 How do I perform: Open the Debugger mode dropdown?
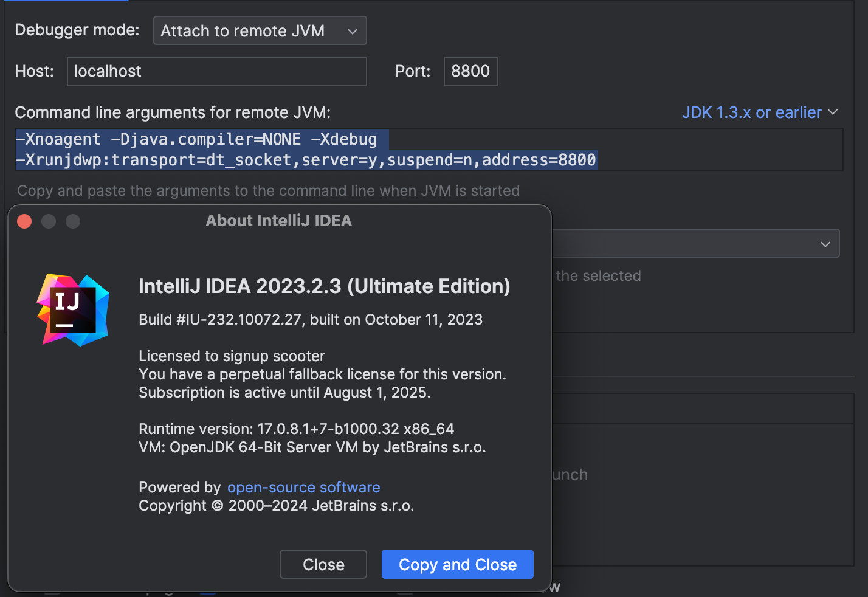pos(260,31)
